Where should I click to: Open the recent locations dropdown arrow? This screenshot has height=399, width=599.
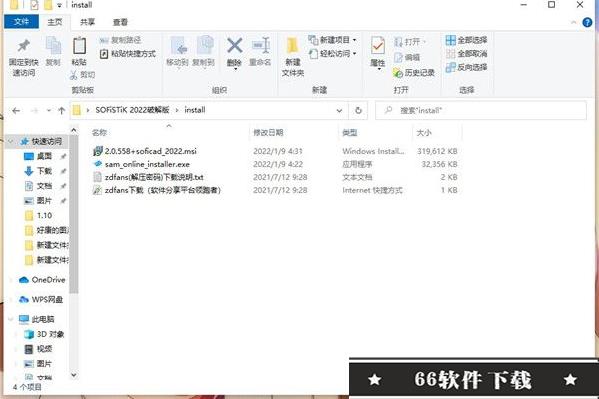coord(49,111)
